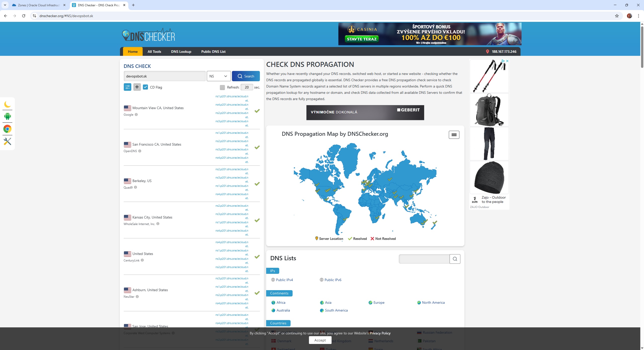Open the DNS check settings sliders icon
The width and height of the screenshot is (644, 350).
click(128, 87)
